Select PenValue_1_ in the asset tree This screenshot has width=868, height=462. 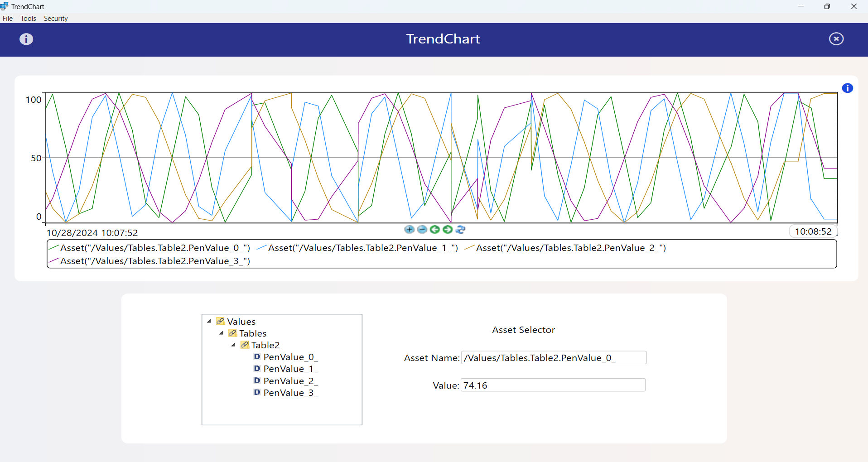pos(290,369)
